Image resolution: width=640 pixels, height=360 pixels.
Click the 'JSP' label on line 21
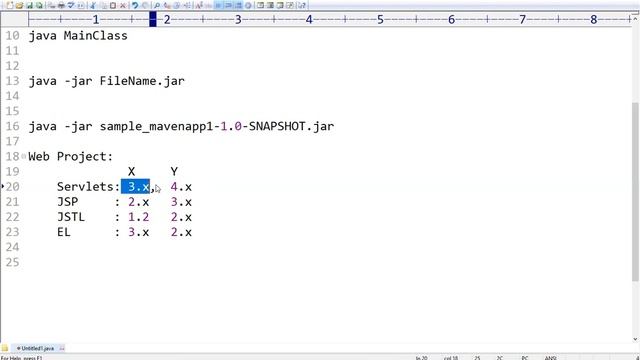pos(67,202)
